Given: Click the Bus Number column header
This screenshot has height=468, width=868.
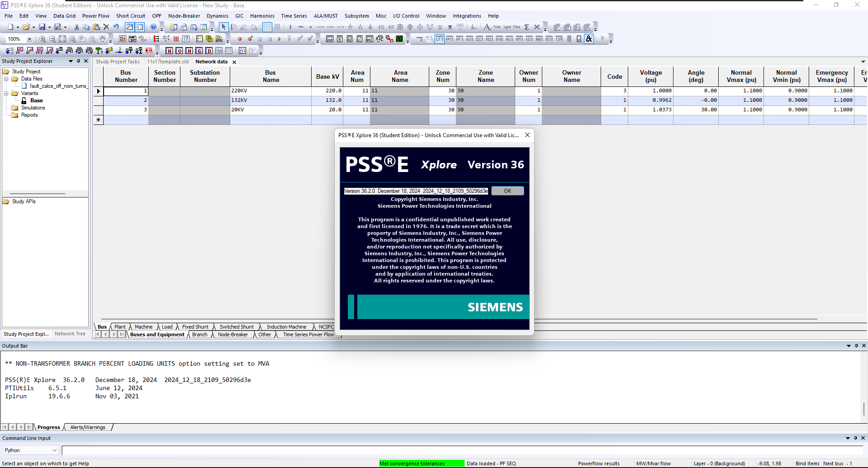Looking at the screenshot, I should [126, 76].
